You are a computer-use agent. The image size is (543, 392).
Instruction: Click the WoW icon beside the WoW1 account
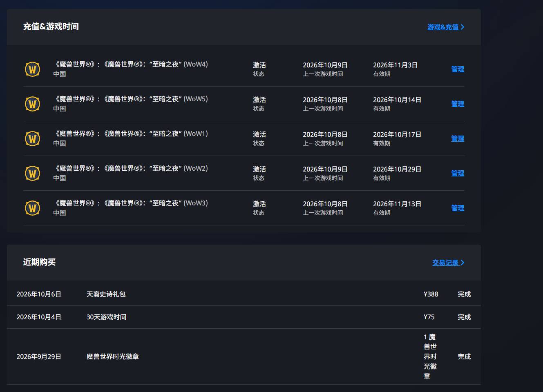point(33,138)
